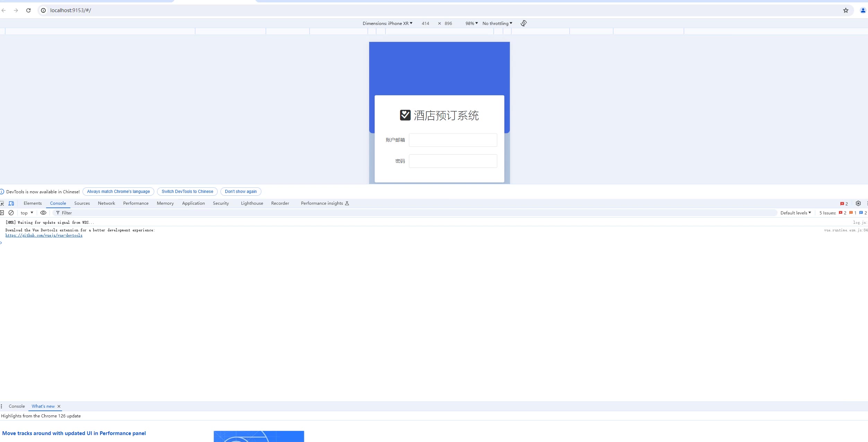The image size is (868, 442).
Task: Activate the inspect element picker icon
Action: [2, 203]
